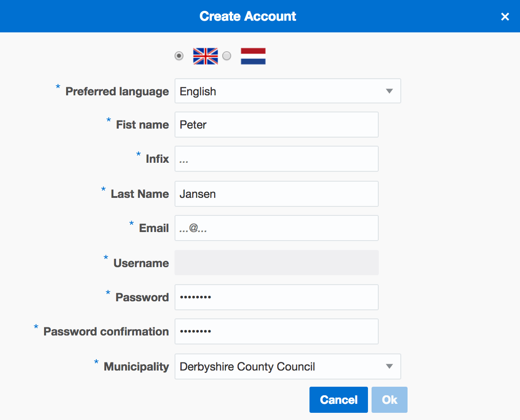This screenshot has width=520, height=420.
Task: Click the Municipality label text
Action: click(136, 366)
